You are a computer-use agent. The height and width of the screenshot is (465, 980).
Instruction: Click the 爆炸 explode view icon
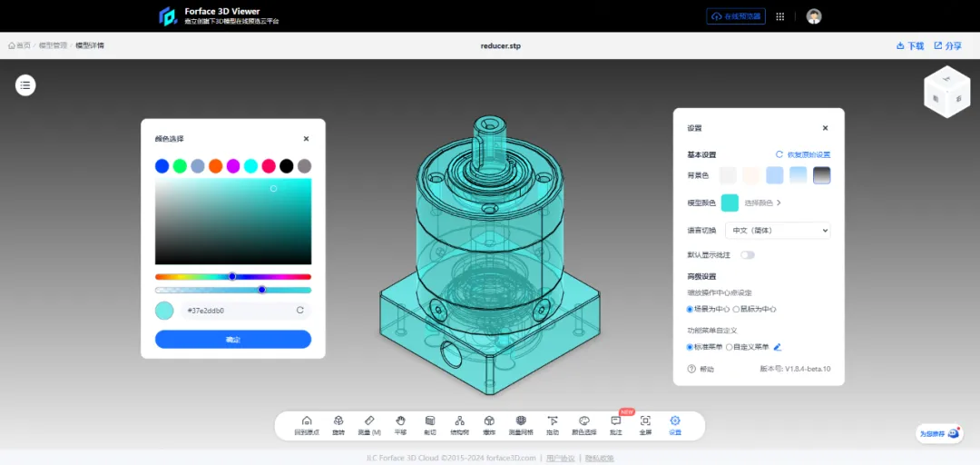coord(489,421)
